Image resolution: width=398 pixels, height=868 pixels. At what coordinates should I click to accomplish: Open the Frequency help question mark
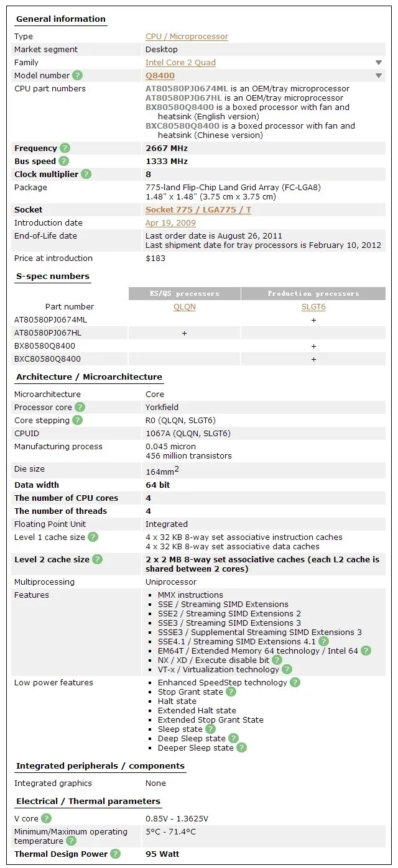tap(65, 148)
